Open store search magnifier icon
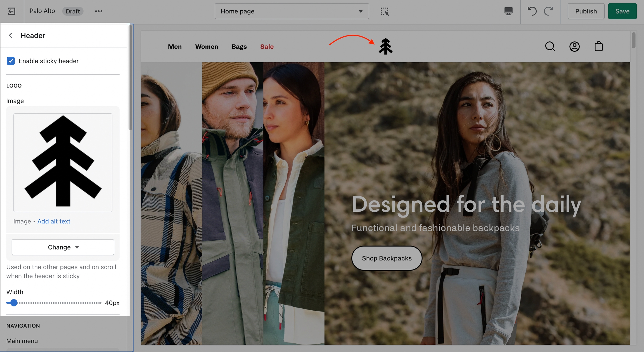Screen dimensions: 644x352 coord(550,46)
